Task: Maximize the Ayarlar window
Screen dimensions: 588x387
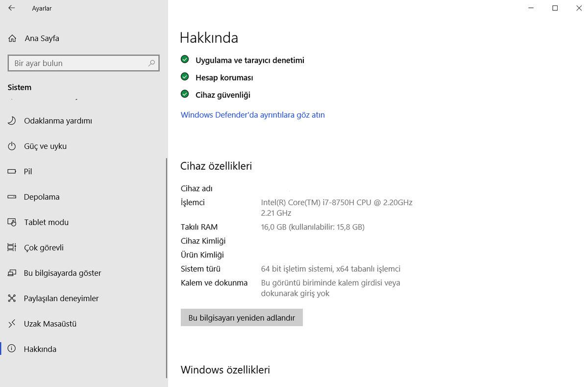Action: [x=555, y=8]
